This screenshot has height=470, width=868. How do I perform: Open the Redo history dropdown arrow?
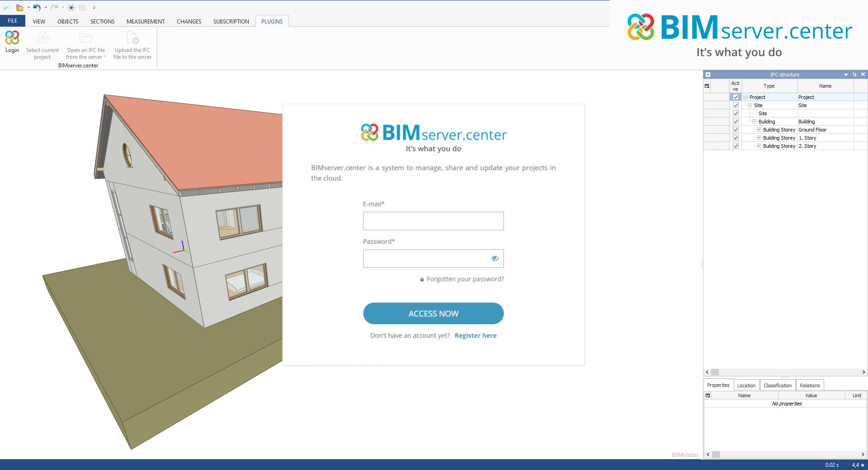pos(63,8)
